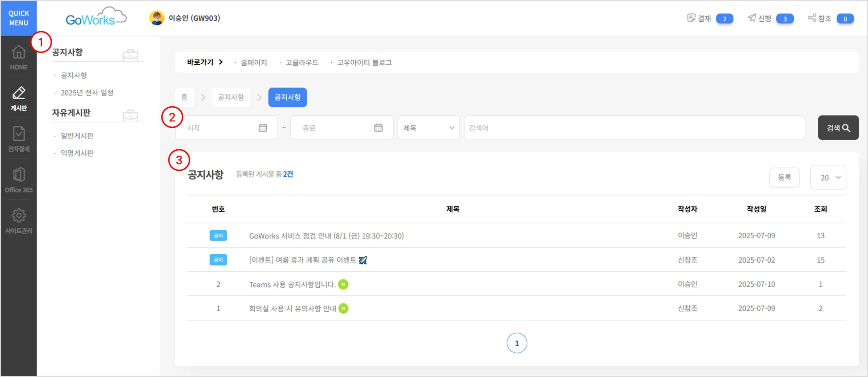Expand the 바로가기 chevron
This screenshot has width=868, height=377.
point(221,62)
